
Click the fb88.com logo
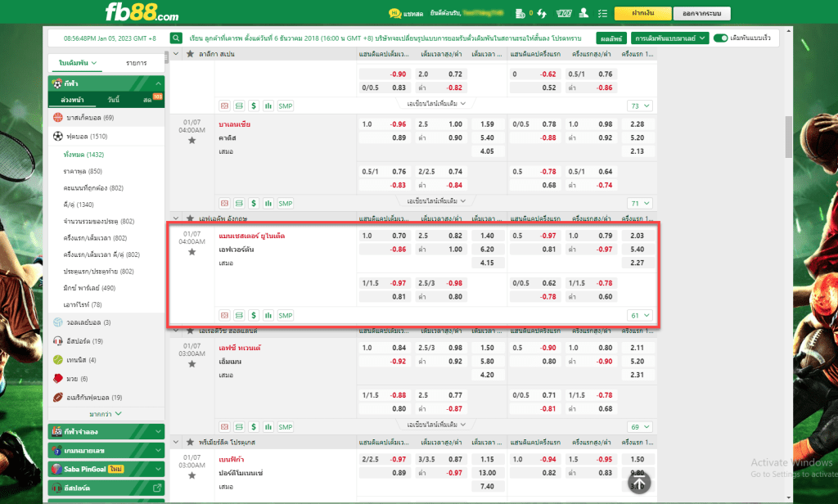(142, 12)
